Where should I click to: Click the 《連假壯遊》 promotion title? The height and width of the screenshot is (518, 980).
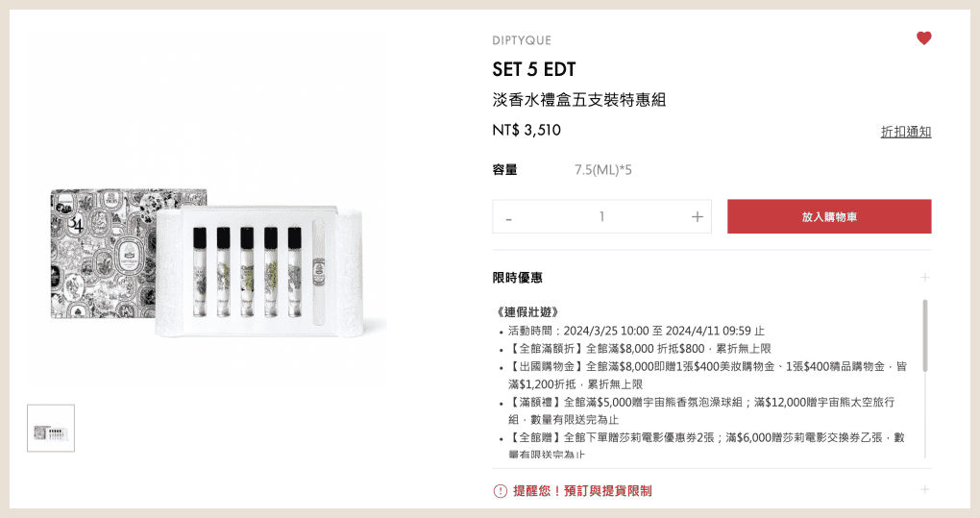click(x=526, y=311)
